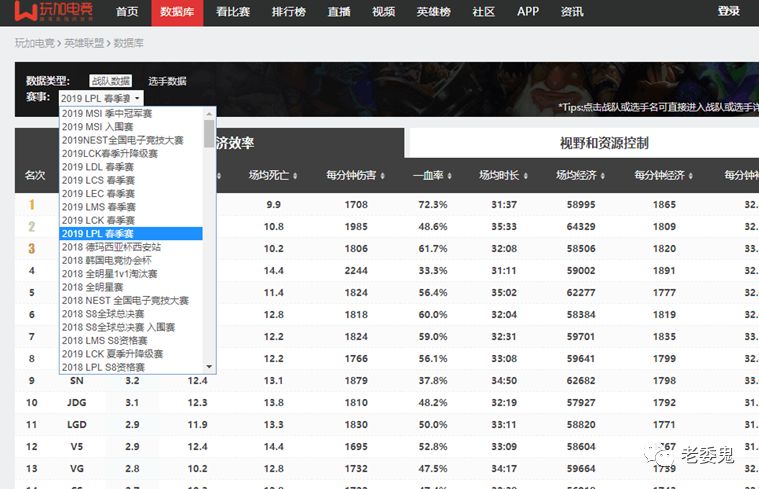Choose 2018 LPL S8资格赛 option
Screen dimensions: 759x489
[x=131, y=367]
